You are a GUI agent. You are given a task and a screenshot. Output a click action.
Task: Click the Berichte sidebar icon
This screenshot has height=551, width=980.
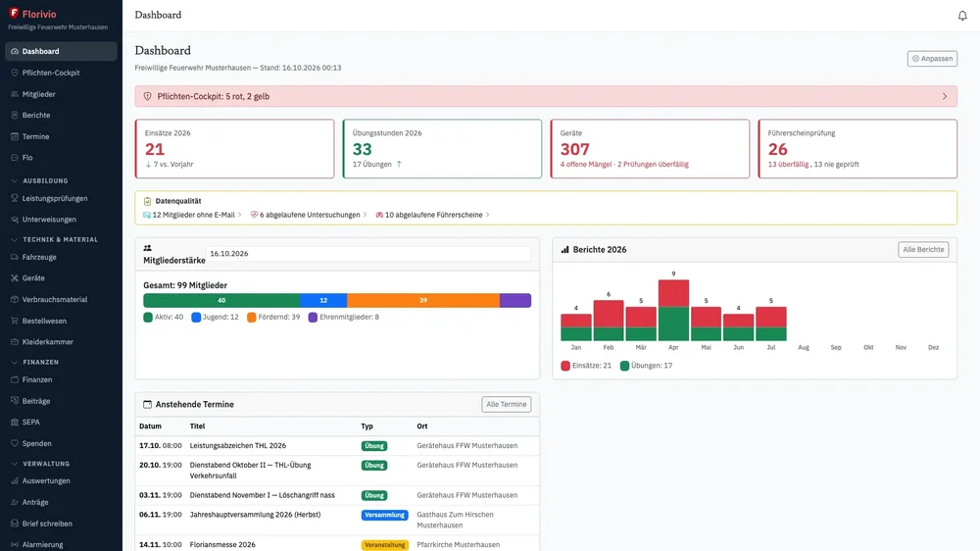pyautogui.click(x=15, y=115)
